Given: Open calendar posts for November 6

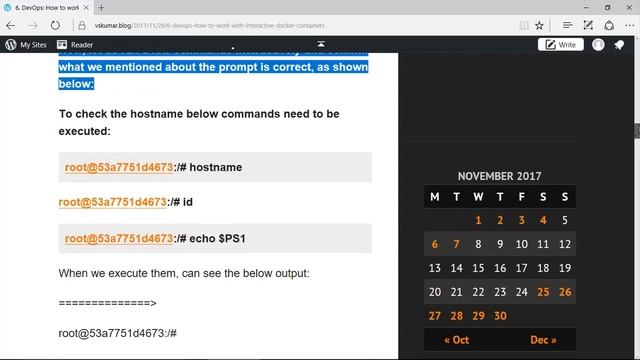Looking at the screenshot, I should pyautogui.click(x=435, y=244).
